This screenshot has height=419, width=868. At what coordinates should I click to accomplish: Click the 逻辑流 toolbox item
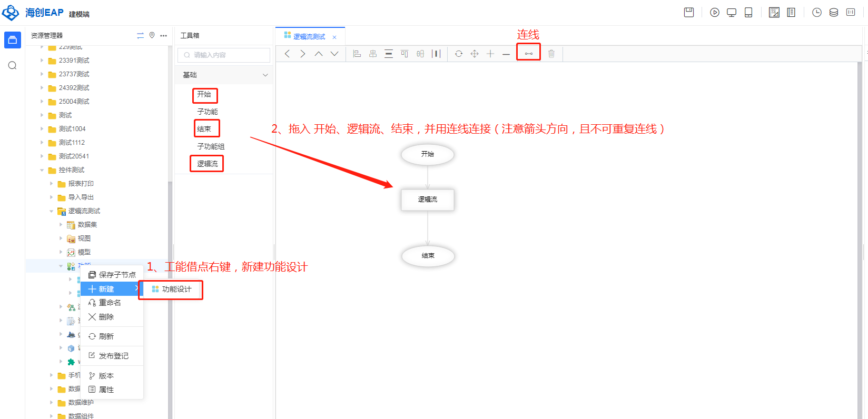[x=207, y=164]
